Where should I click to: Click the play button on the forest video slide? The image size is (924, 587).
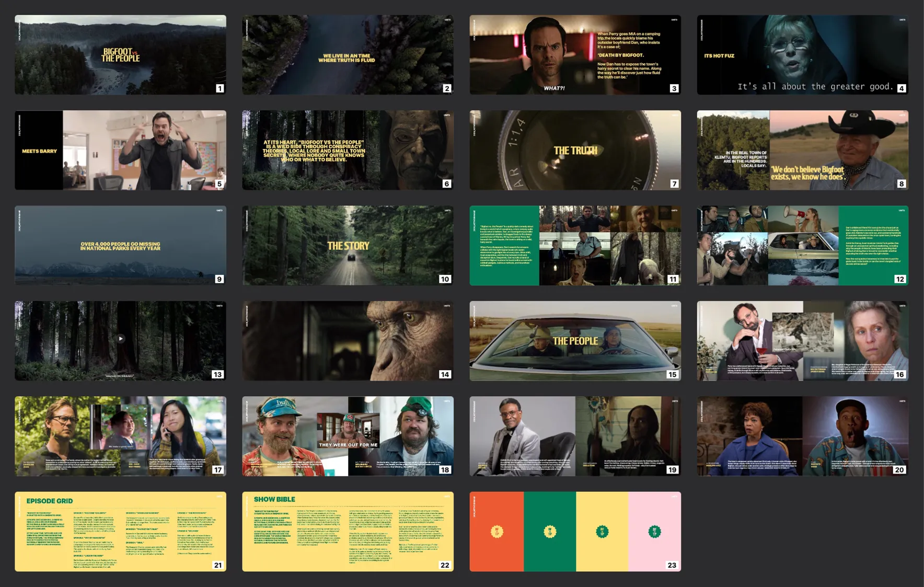click(x=121, y=339)
